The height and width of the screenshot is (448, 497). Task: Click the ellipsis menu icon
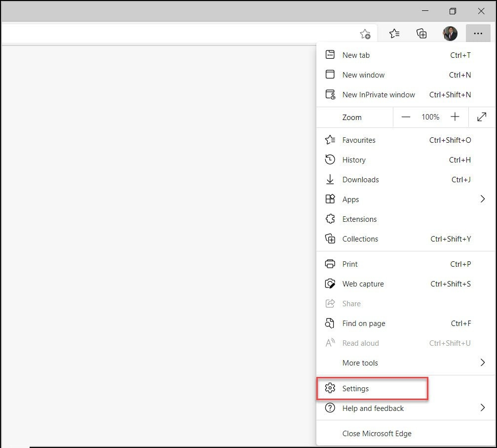[478, 34]
